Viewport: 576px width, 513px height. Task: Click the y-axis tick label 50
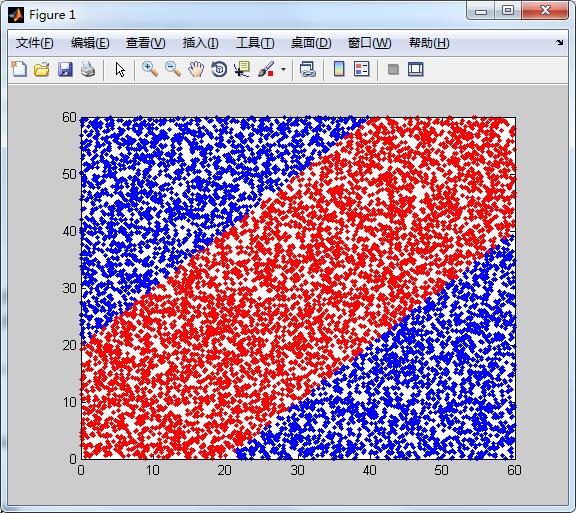pyautogui.click(x=69, y=174)
